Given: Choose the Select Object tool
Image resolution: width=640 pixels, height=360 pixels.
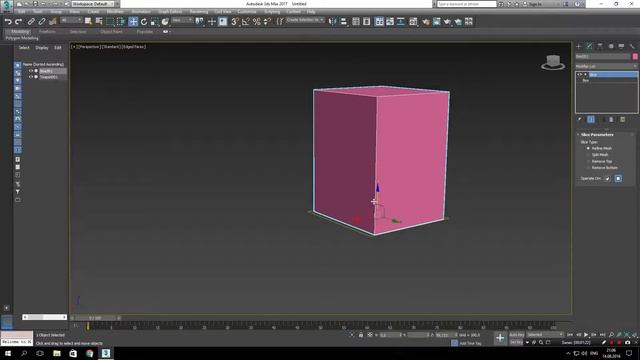Looking at the screenshot, I should pos(88,22).
